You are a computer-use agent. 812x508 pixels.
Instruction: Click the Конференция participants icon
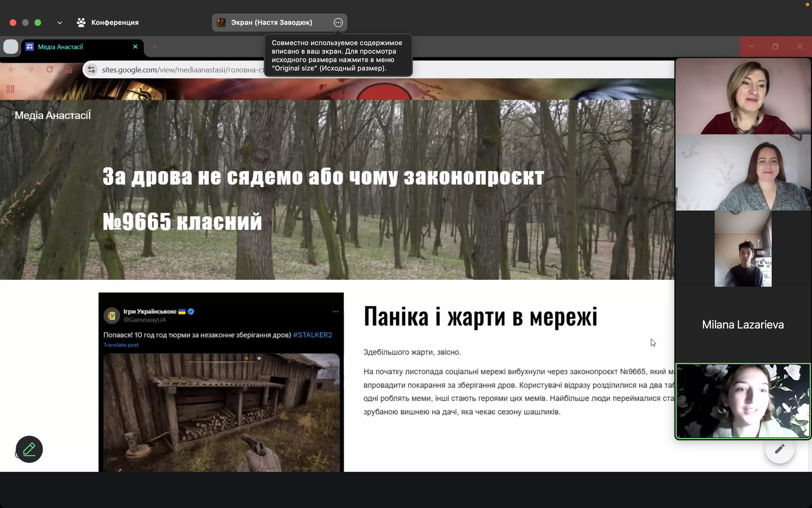tap(81, 23)
